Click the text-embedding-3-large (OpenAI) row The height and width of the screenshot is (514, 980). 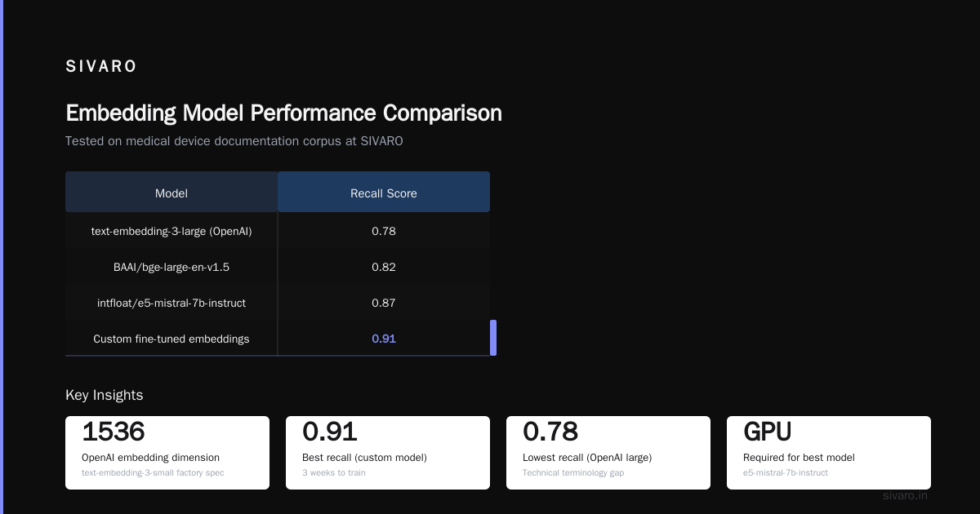tap(278, 231)
